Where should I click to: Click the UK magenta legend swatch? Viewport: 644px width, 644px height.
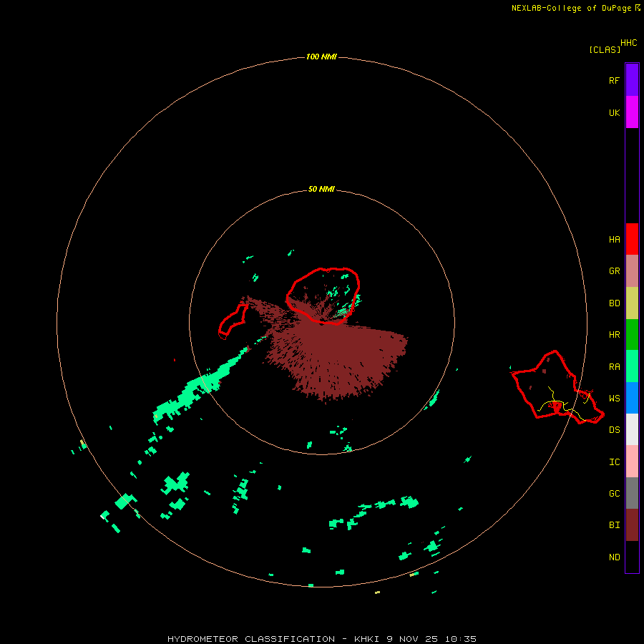(632, 112)
